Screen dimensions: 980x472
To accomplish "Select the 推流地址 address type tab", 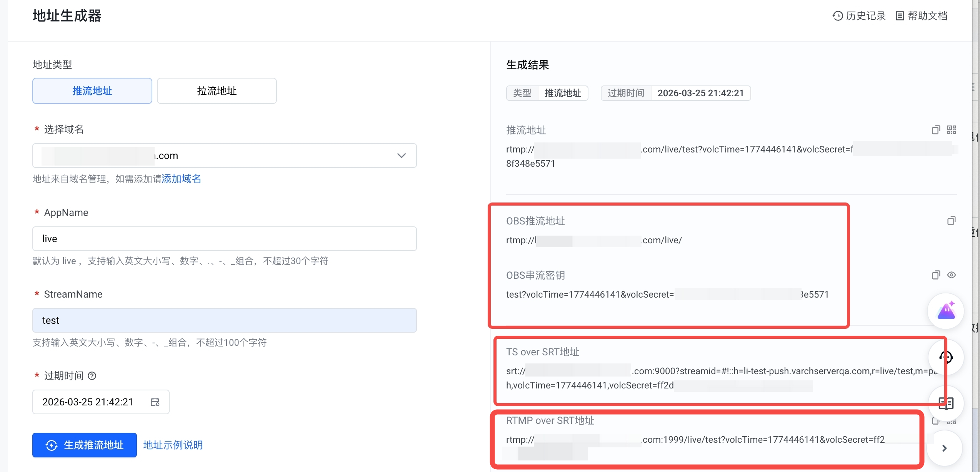I will [x=92, y=91].
